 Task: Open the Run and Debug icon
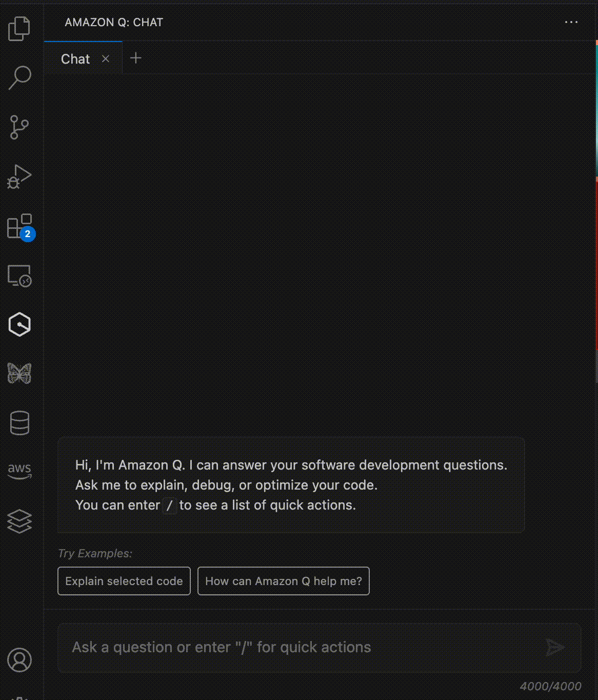(x=19, y=177)
